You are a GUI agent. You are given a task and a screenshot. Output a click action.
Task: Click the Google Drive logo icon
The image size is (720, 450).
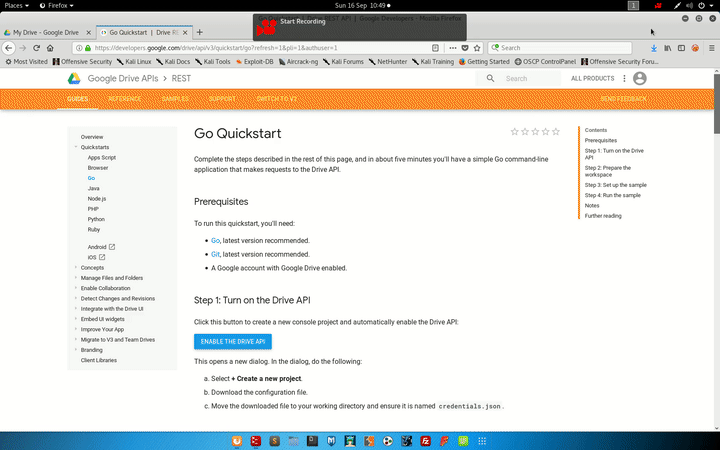pyautogui.click(x=74, y=78)
